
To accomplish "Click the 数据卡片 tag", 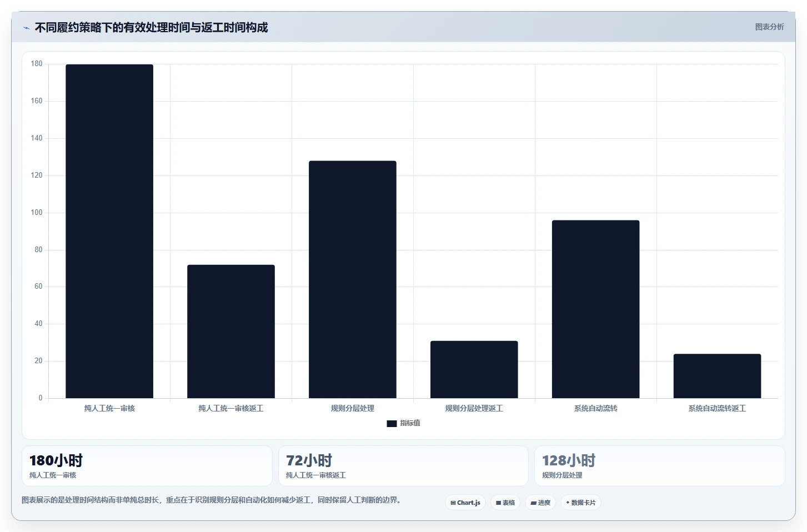I will [x=581, y=503].
